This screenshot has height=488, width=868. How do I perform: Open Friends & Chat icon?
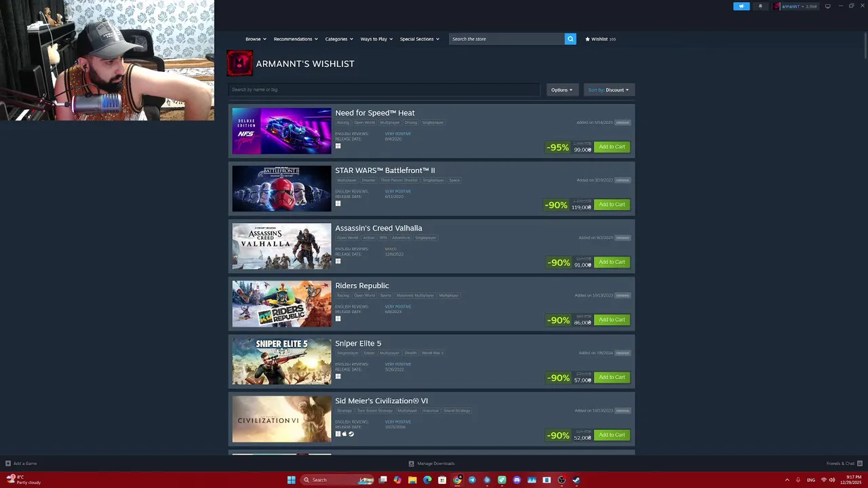[x=859, y=464]
